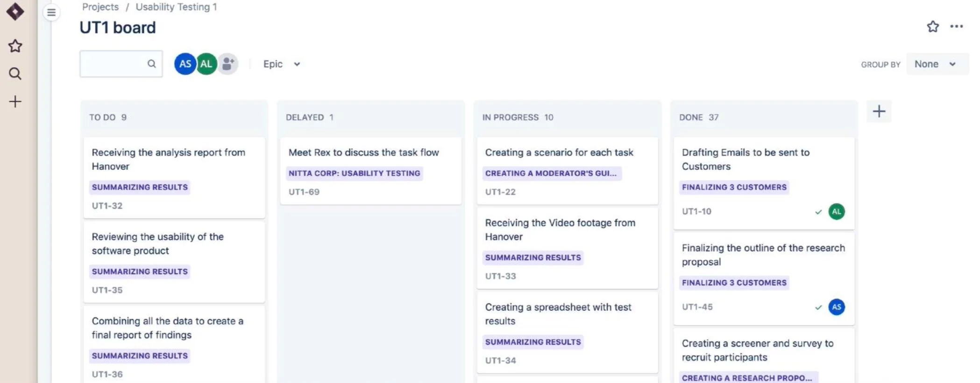Screen dimensions: 980x383
Task: Toggle the sidebar hamburger menu
Action: pyautogui.click(x=51, y=13)
